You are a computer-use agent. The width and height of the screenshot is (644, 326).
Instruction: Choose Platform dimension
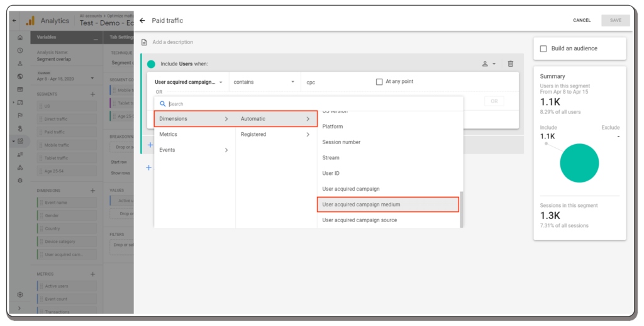tap(389, 126)
